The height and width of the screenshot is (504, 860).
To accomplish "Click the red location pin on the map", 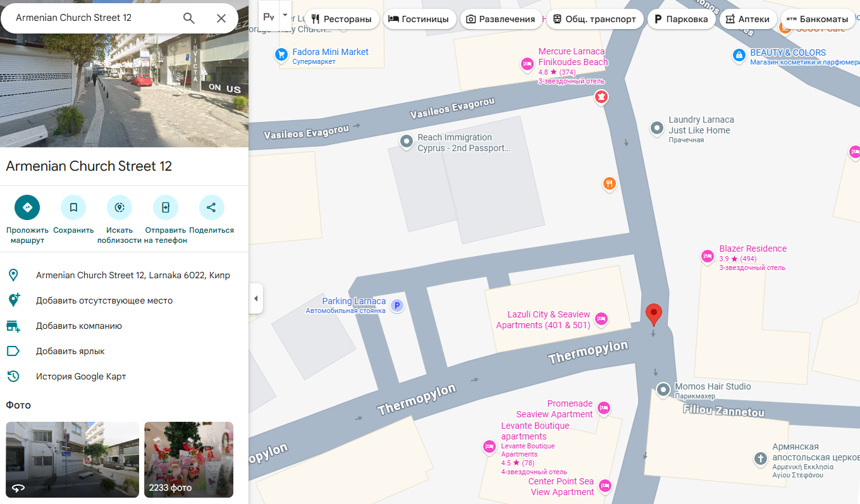I will click(654, 314).
